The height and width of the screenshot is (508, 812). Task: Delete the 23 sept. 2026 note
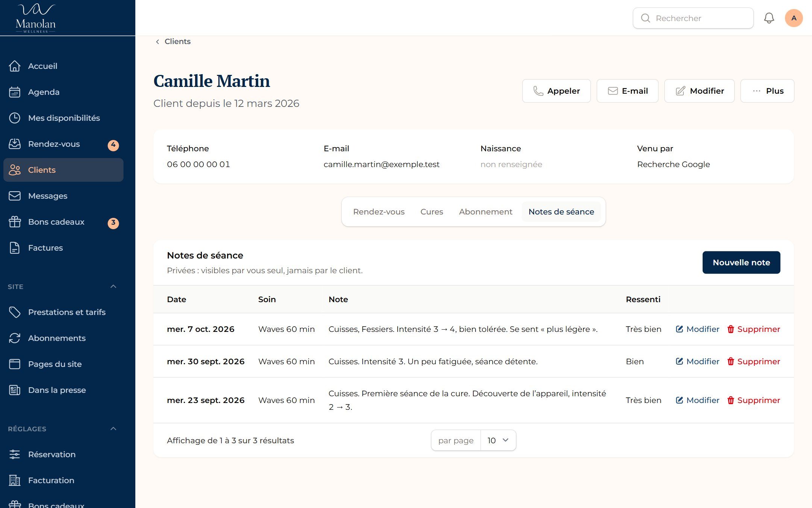(x=754, y=400)
